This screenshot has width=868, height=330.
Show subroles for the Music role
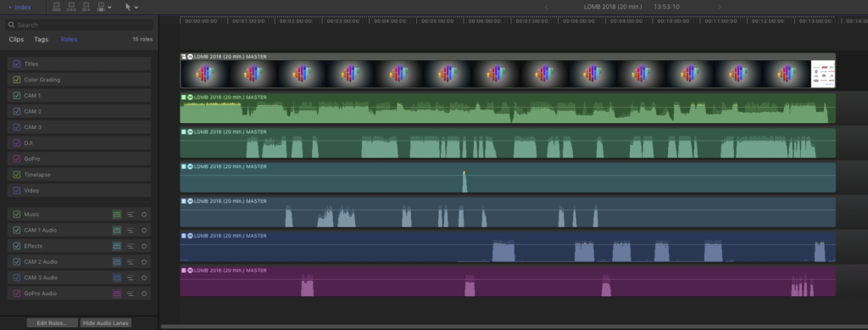click(130, 215)
